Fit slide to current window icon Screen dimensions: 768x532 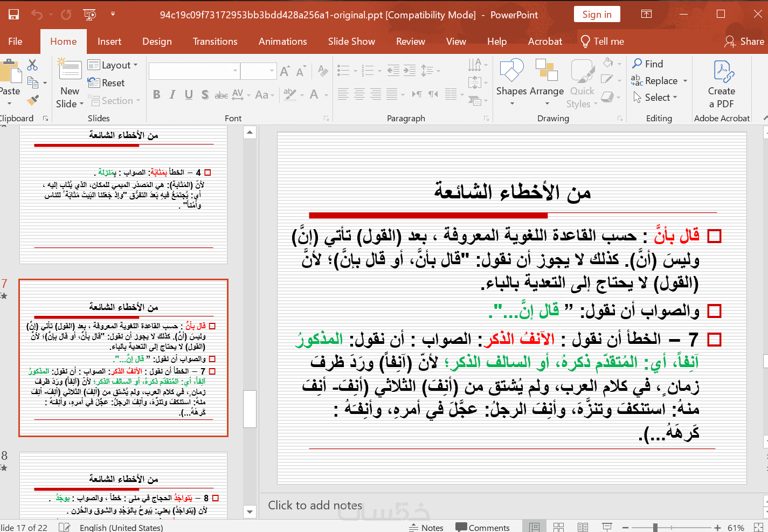758,527
